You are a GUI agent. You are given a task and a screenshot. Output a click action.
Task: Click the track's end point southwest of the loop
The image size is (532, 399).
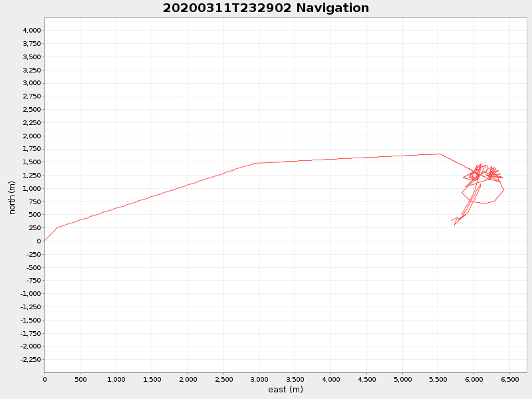(x=452, y=221)
